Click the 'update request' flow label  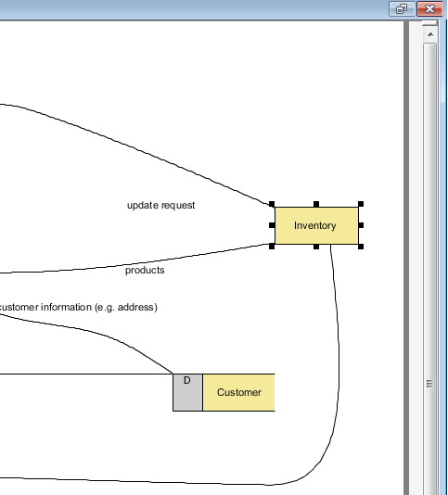click(160, 205)
